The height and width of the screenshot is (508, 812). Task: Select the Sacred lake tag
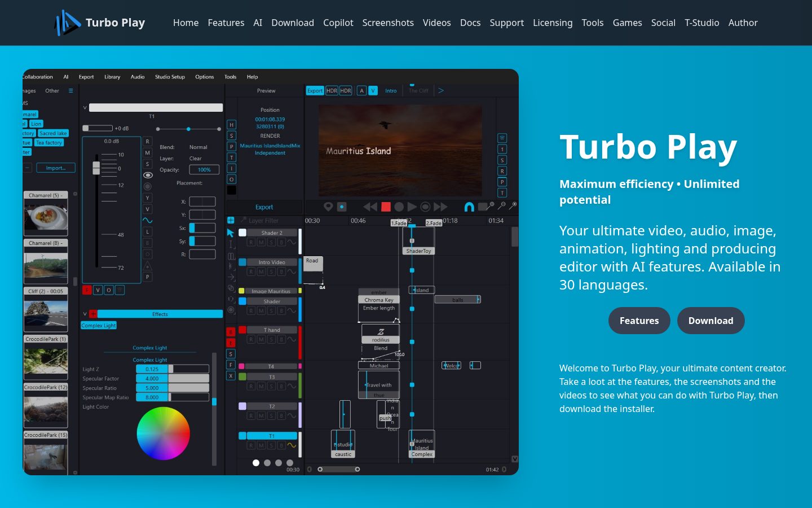(53, 133)
